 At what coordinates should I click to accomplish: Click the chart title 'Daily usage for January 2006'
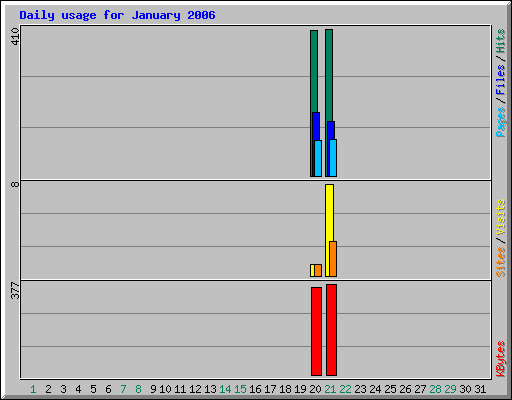[117, 15]
